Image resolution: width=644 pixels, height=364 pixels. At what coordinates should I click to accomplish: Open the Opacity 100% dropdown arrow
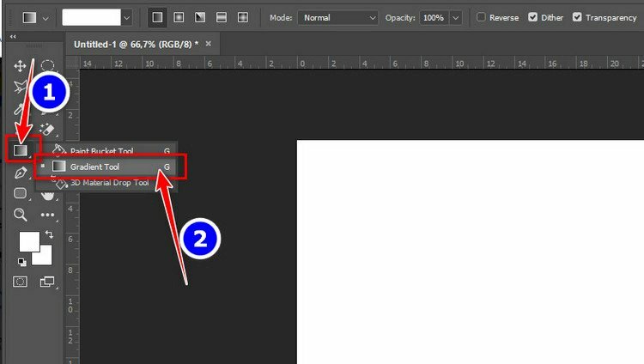(455, 17)
